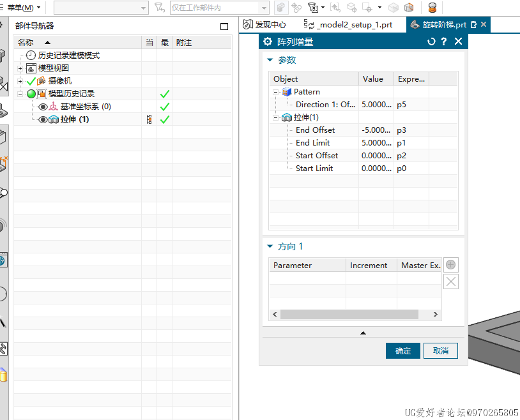Click the remove parameter X icon
This screenshot has width=520, height=420.
click(x=451, y=281)
